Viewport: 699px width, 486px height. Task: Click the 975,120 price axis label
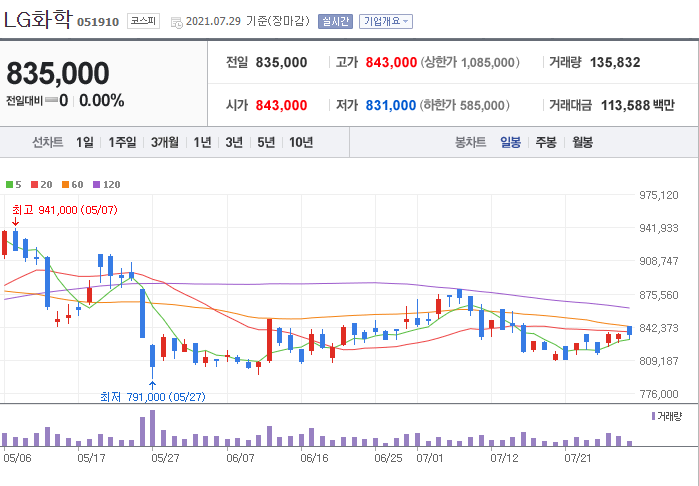coord(658,195)
